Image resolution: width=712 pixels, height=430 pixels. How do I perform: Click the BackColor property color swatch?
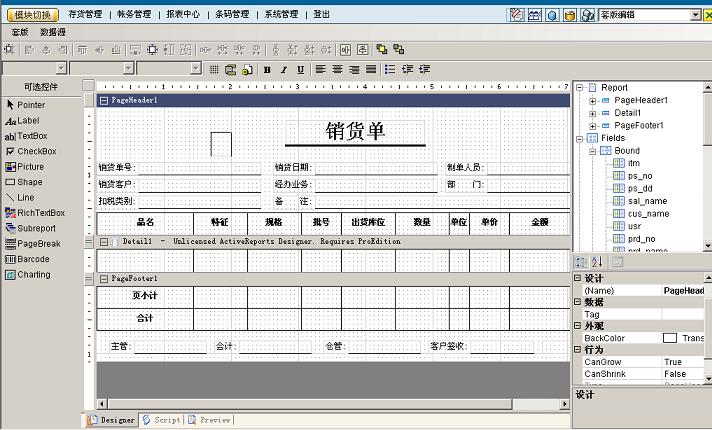click(669, 338)
